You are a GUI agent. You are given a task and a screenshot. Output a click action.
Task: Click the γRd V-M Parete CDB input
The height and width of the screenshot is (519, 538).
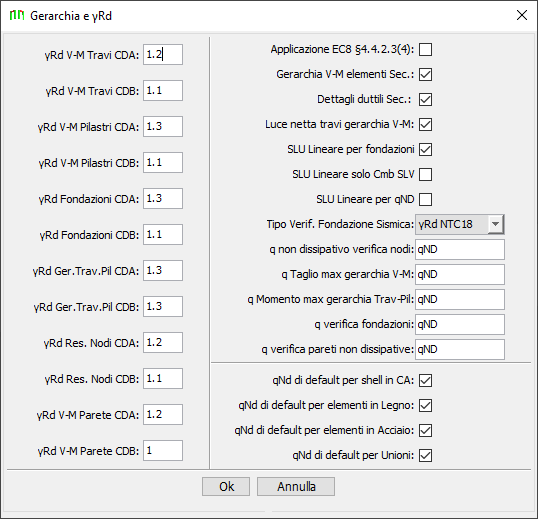(x=163, y=450)
